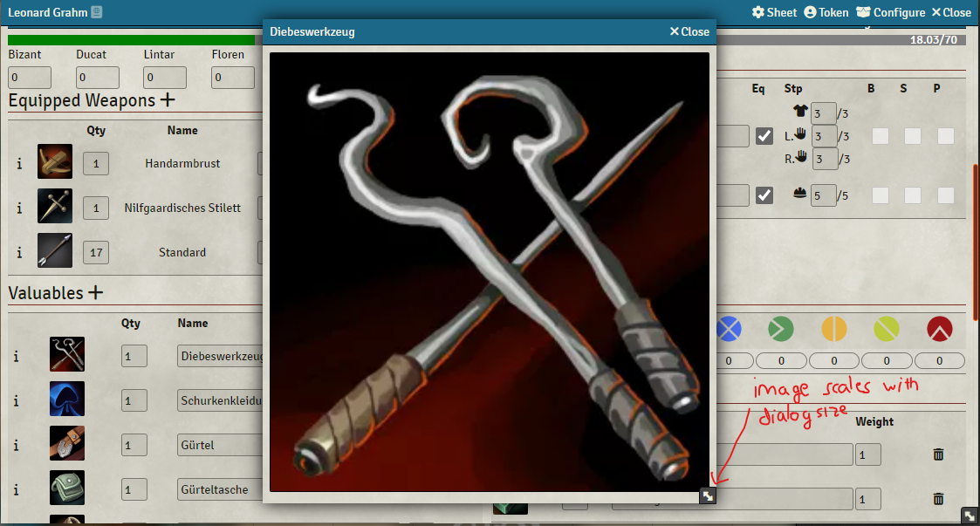The width and height of the screenshot is (980, 526).
Task: Click the document ID icon beside Leonard Grahm
Action: coord(97,12)
